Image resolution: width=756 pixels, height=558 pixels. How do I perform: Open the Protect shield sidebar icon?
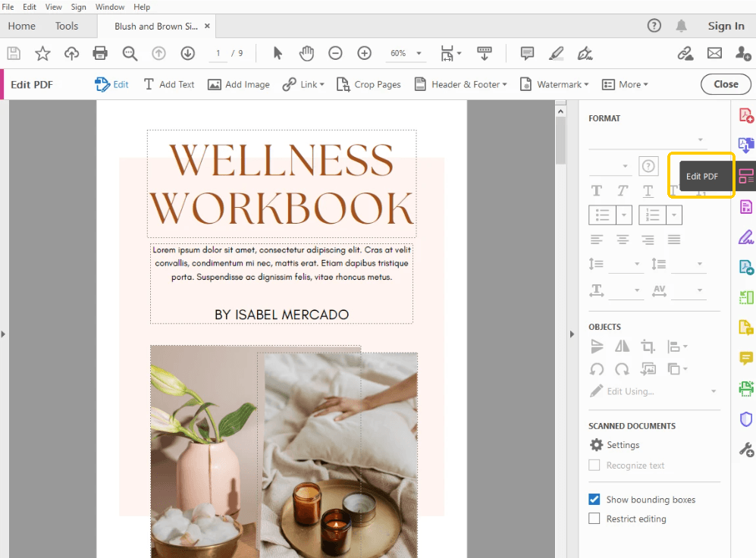[746, 419]
